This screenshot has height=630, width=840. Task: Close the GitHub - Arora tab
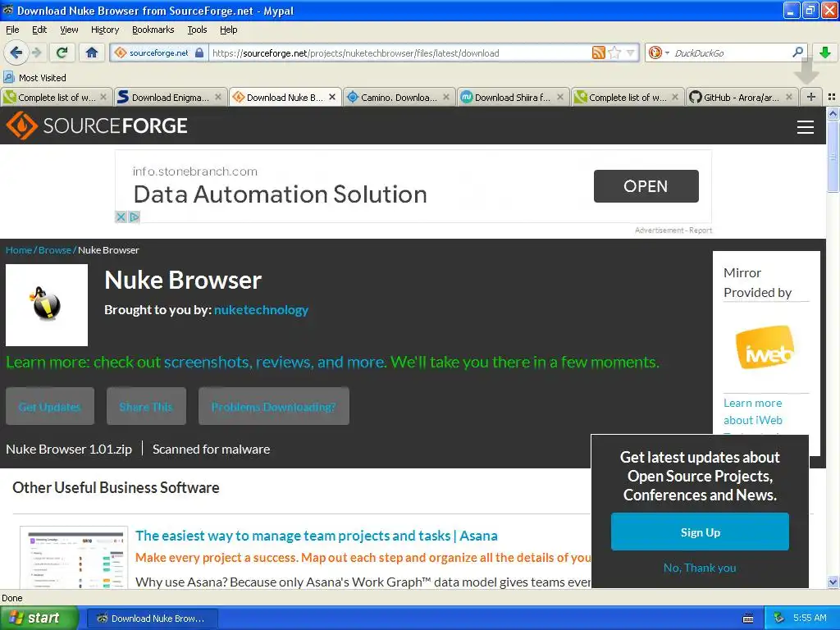click(789, 97)
